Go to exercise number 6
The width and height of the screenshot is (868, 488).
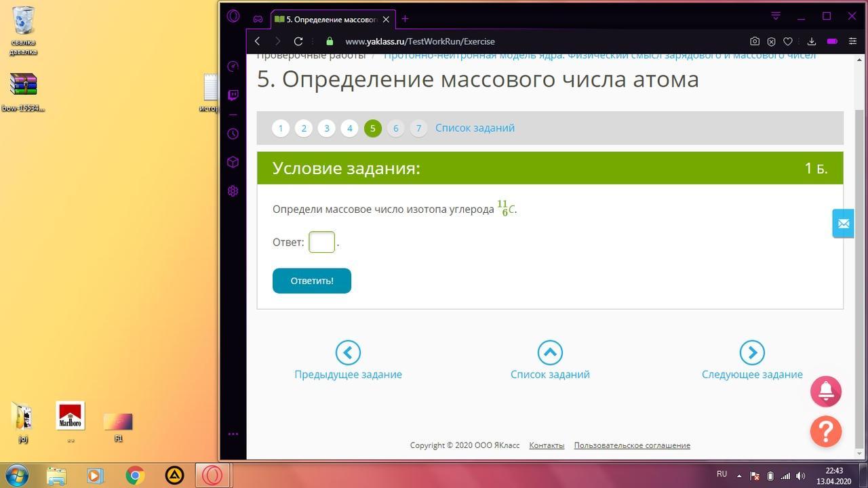point(396,128)
